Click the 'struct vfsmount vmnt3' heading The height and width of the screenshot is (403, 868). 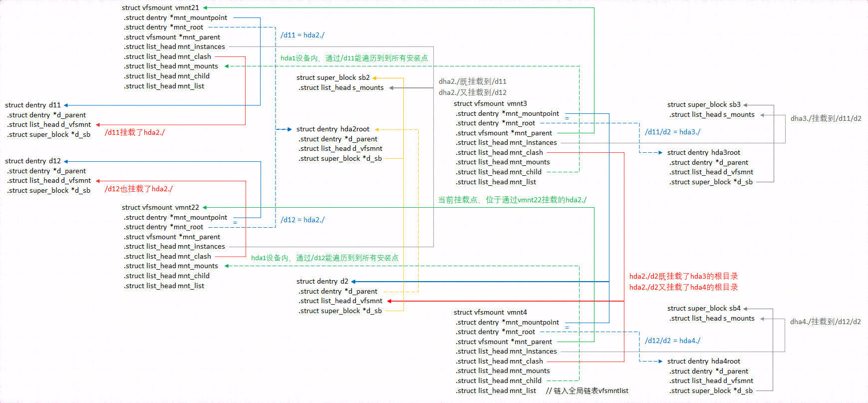pos(490,103)
